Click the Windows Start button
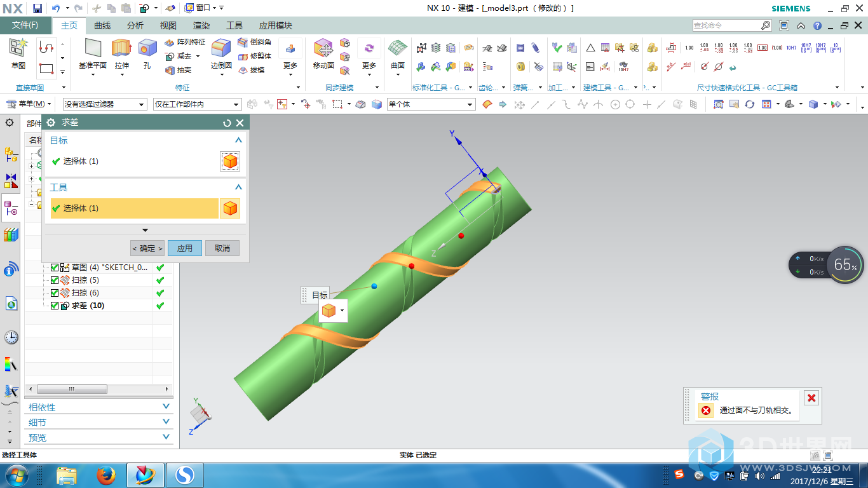The image size is (868, 488). (x=15, y=475)
